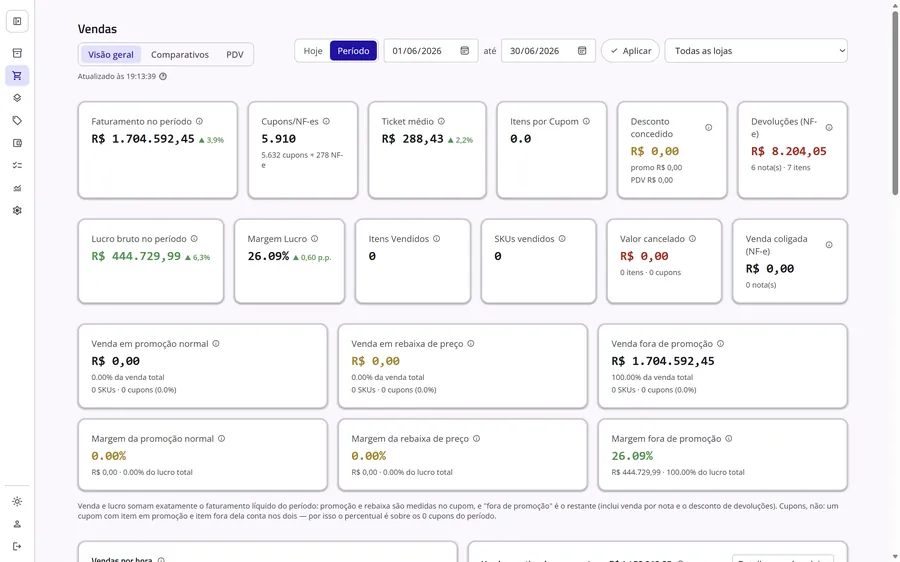Click the logout icon in sidebar
The width and height of the screenshot is (900, 562).
tap(17, 547)
